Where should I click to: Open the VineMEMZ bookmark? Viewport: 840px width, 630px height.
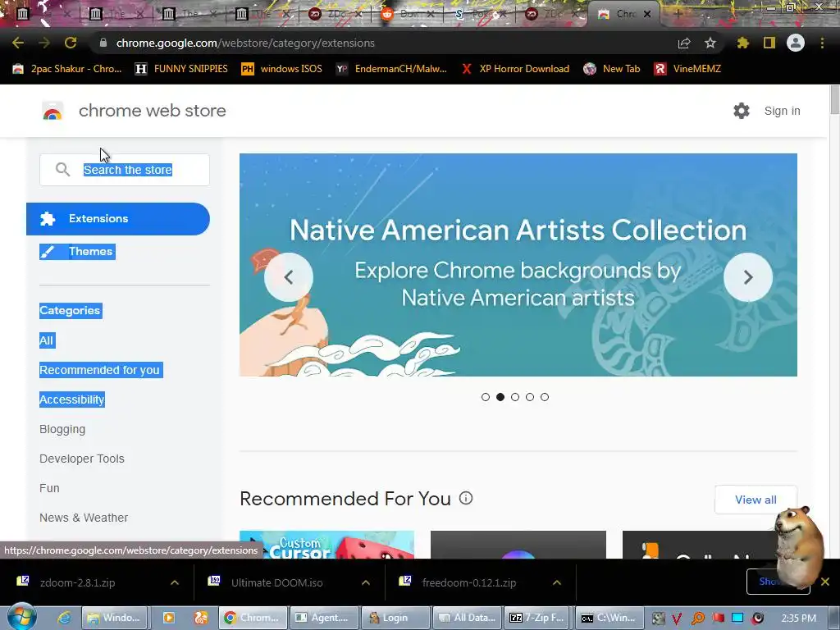click(687, 69)
